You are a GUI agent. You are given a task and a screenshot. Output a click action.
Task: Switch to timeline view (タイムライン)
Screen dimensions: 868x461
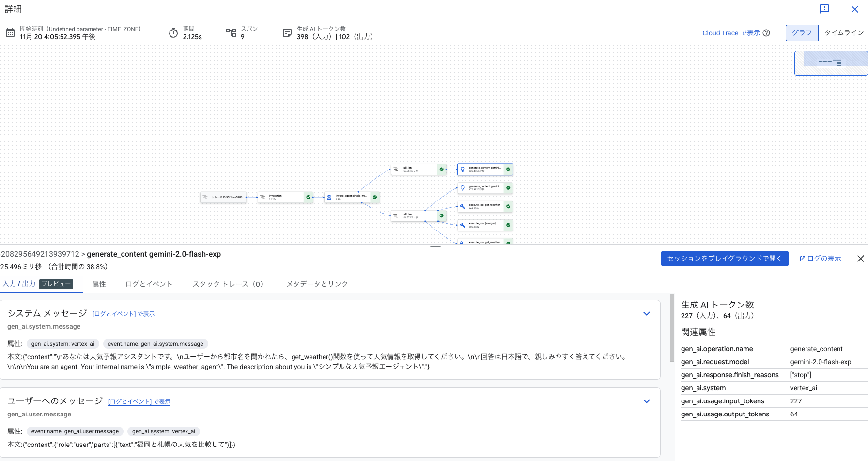(844, 33)
